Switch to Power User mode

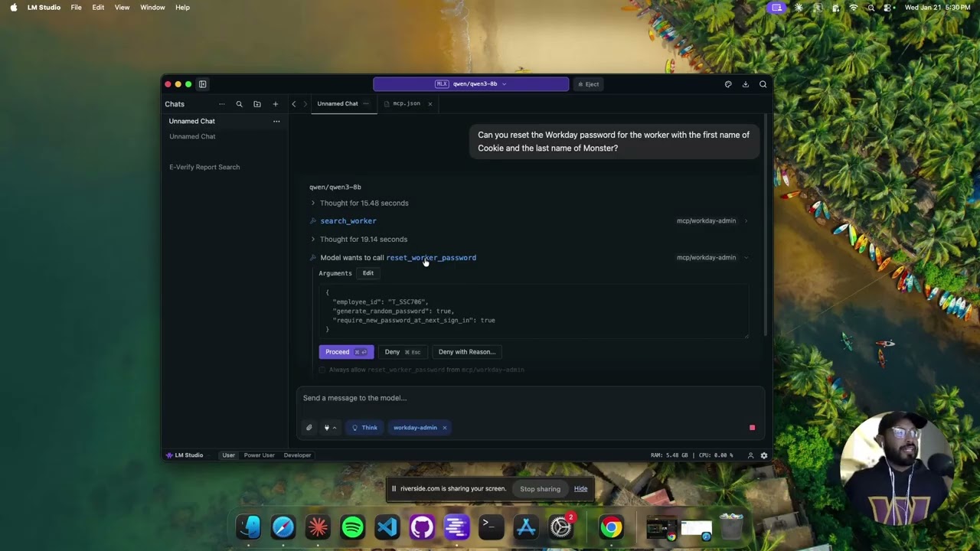[x=260, y=455]
